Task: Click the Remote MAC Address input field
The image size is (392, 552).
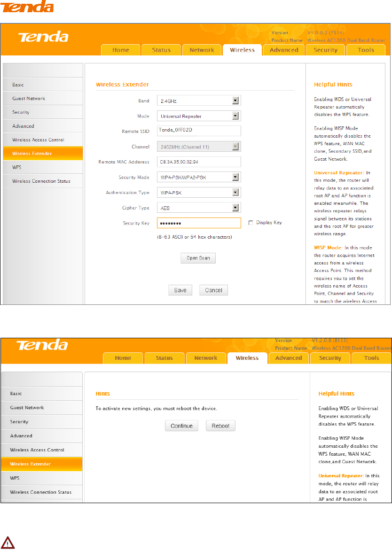Action: [x=199, y=162]
